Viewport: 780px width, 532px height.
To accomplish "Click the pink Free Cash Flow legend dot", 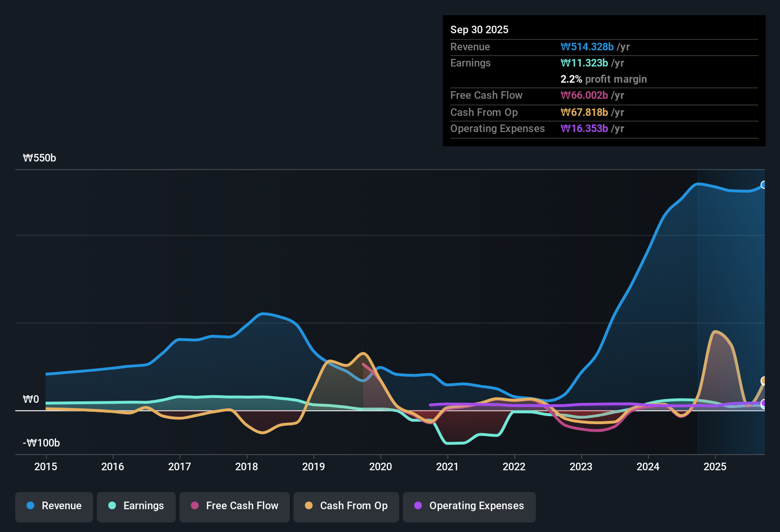I will coord(194,506).
